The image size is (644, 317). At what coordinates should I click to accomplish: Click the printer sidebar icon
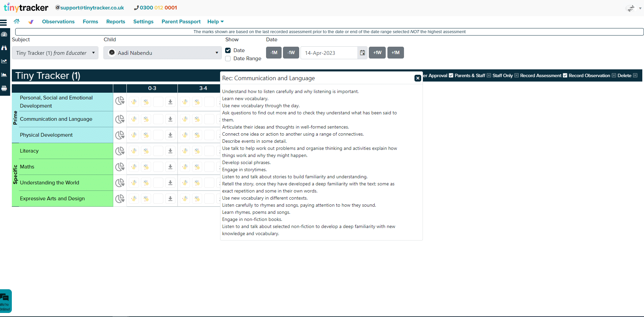(x=4, y=88)
